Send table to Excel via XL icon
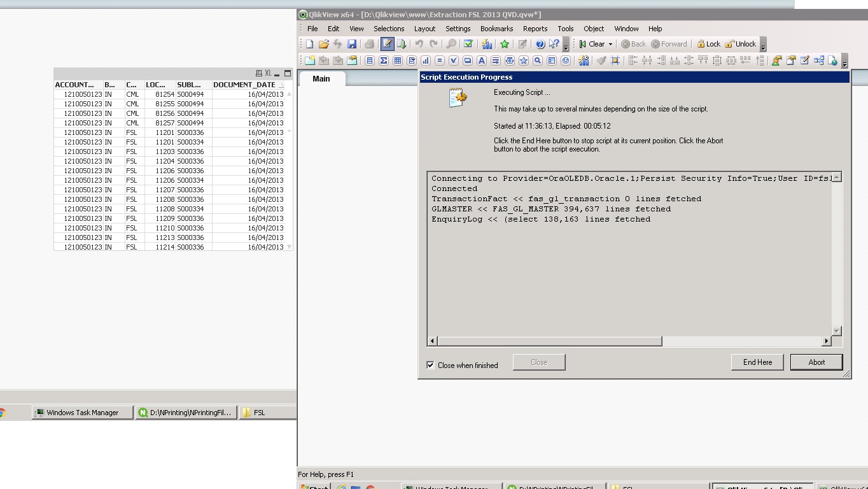The height and width of the screenshot is (489, 868). (x=268, y=73)
